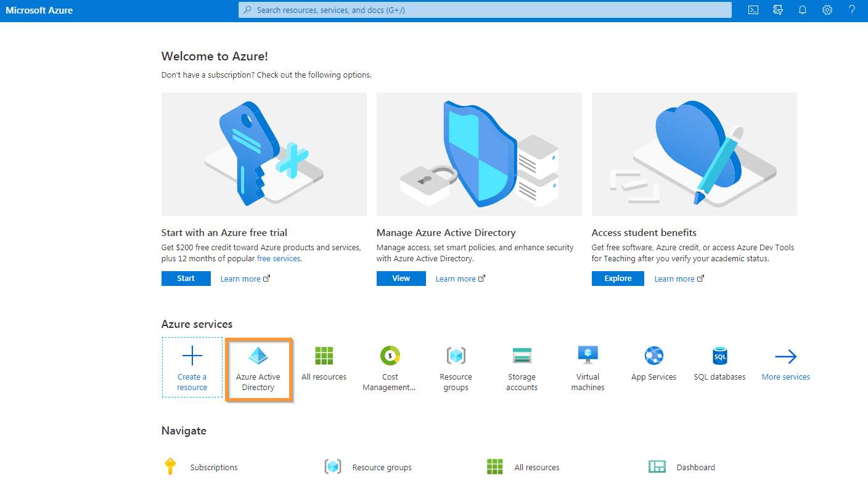Image resolution: width=868 pixels, height=493 pixels.
Task: Click the Access student benefits heading
Action: 644,233
